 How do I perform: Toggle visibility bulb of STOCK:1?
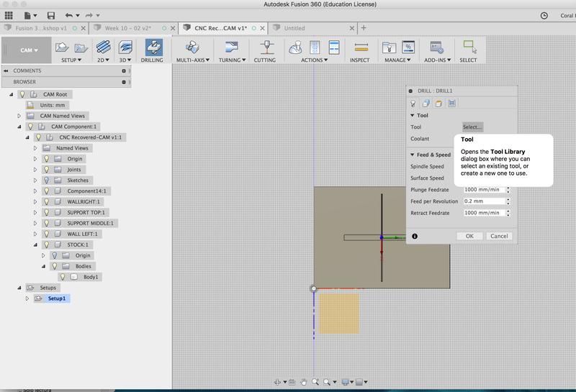(x=47, y=245)
